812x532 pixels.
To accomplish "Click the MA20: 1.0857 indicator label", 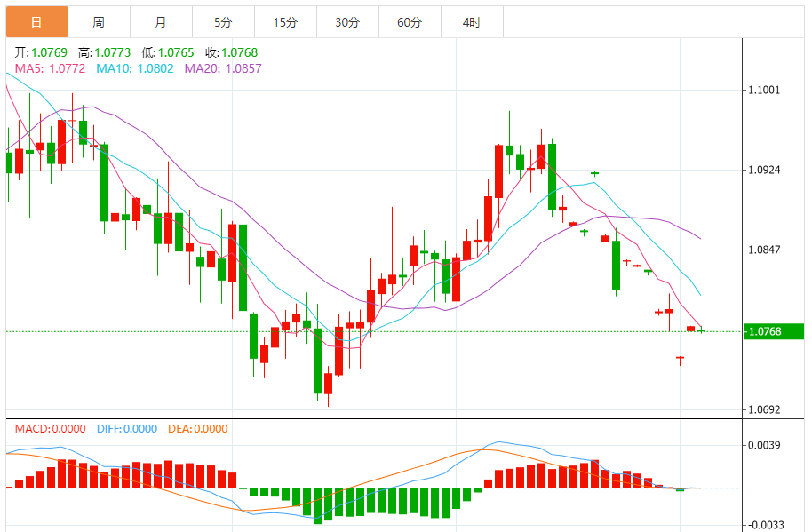I will [223, 68].
